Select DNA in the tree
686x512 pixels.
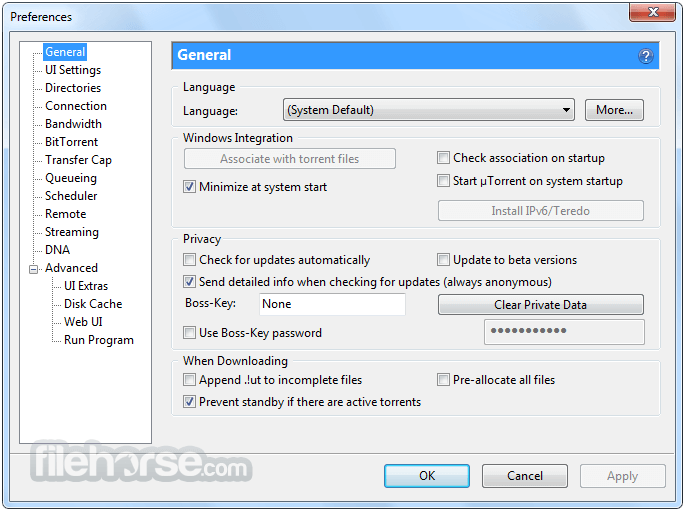click(x=57, y=250)
